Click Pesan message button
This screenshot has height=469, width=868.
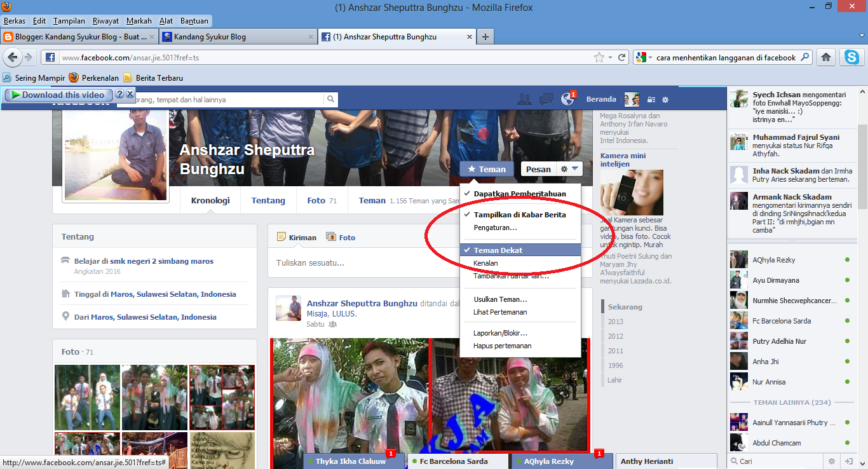[x=538, y=169]
